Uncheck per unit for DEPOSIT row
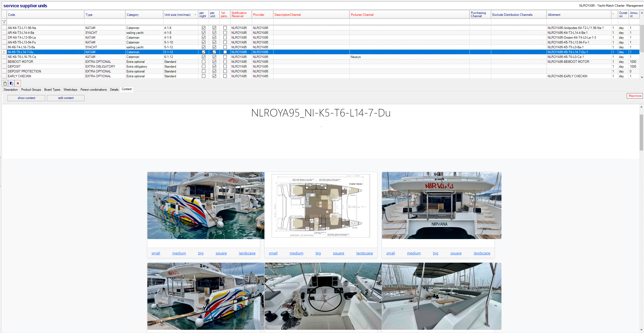 click(x=214, y=67)
